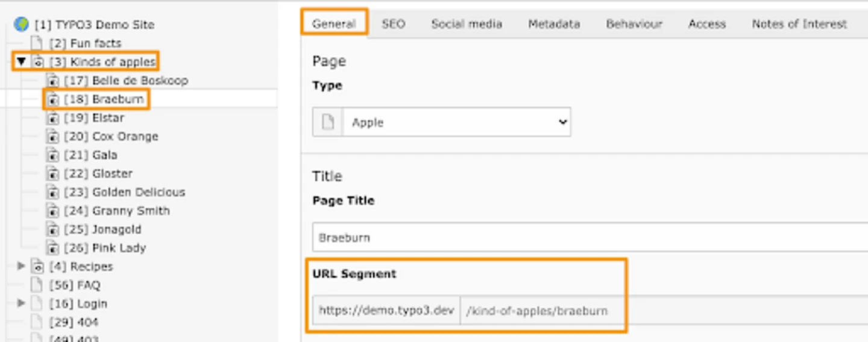Select the Pink Lady page
The height and width of the screenshot is (342, 868).
(119, 248)
